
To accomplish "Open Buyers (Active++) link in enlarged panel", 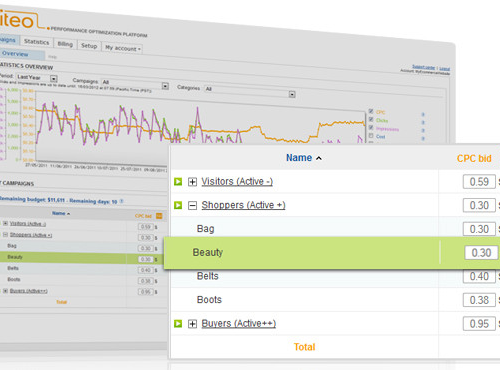I will [239, 324].
